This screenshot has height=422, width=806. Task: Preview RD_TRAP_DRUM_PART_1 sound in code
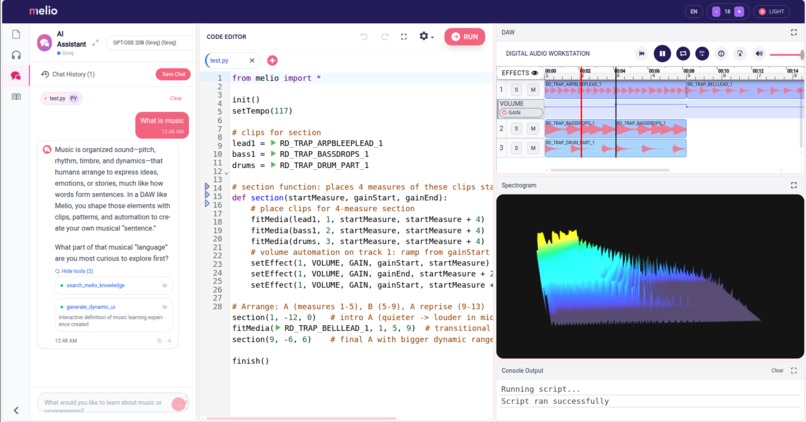pos(273,165)
